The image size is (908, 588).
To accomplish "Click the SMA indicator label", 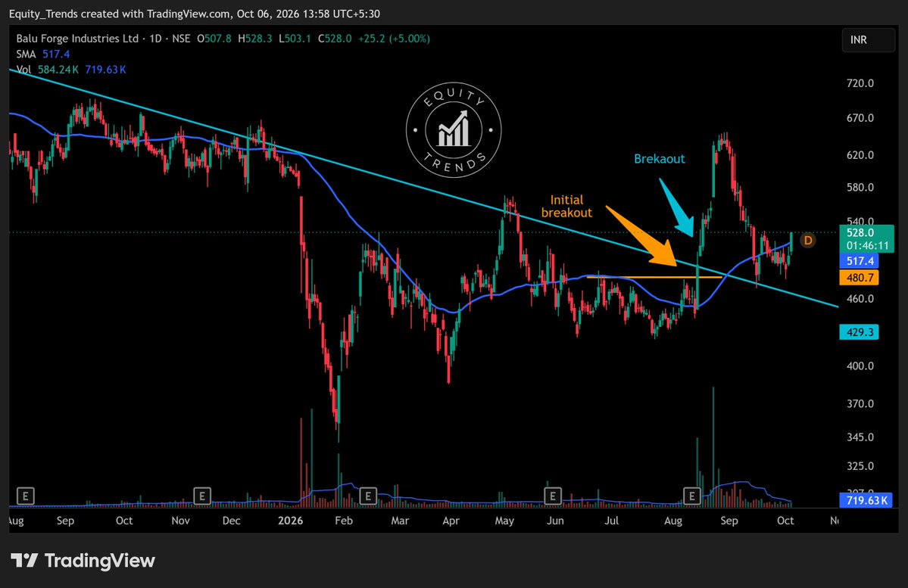I will [x=26, y=54].
